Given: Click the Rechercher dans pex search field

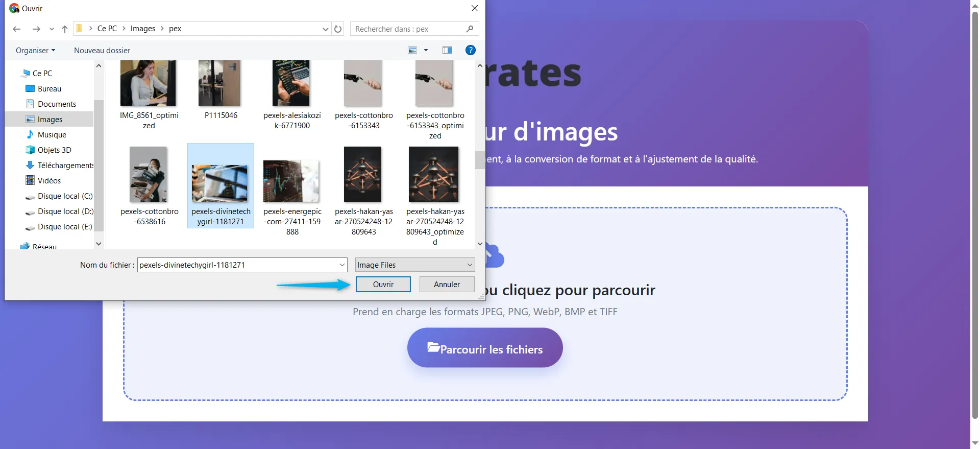Looking at the screenshot, I should [x=408, y=29].
